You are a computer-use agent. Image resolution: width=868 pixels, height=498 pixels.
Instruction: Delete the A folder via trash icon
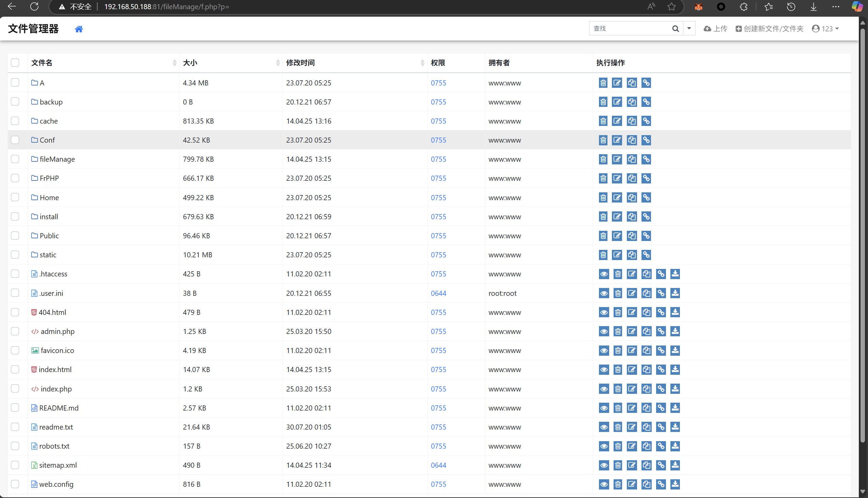[603, 83]
